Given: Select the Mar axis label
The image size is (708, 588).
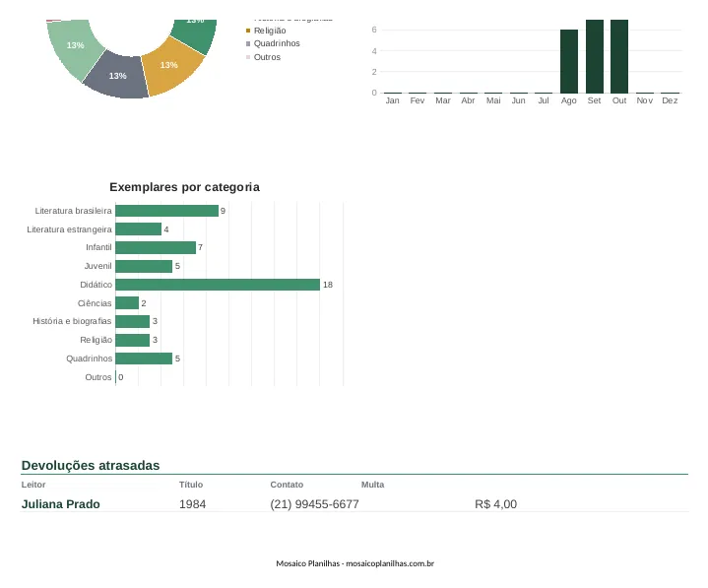Looking at the screenshot, I should [x=442, y=100].
